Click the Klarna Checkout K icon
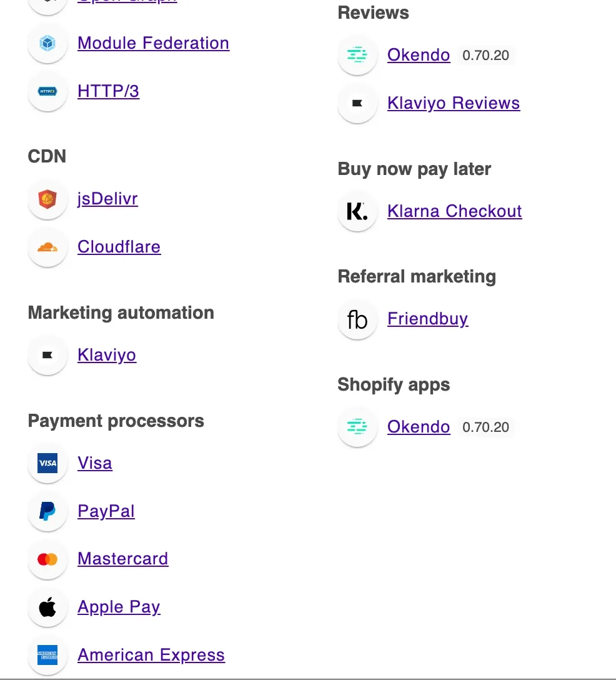Image resolution: width=616 pixels, height=680 pixels. click(357, 211)
